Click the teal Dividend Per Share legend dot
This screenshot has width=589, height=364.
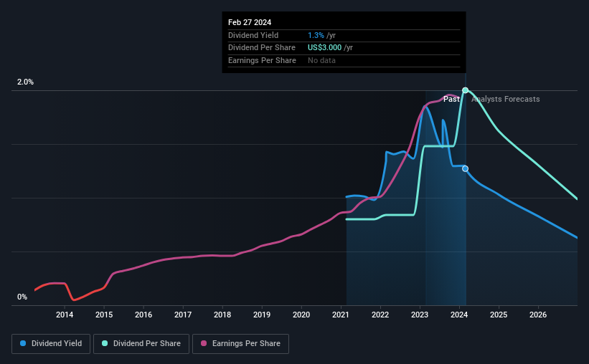(x=105, y=343)
